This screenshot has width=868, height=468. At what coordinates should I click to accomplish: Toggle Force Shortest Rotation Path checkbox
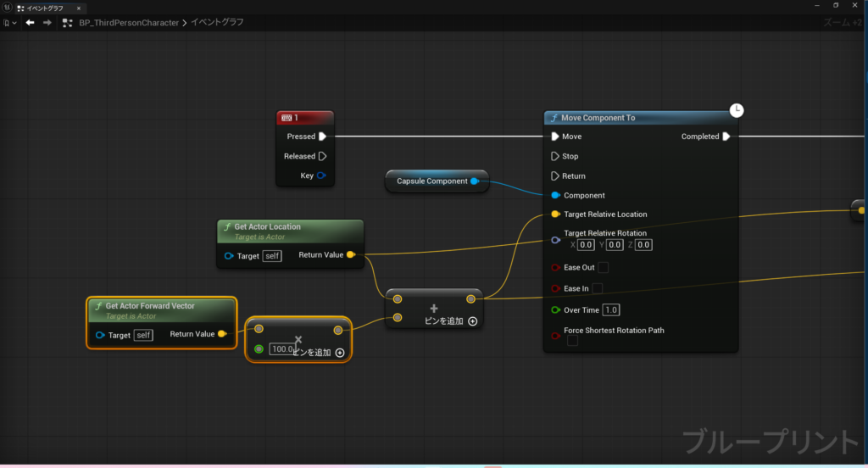(572, 341)
